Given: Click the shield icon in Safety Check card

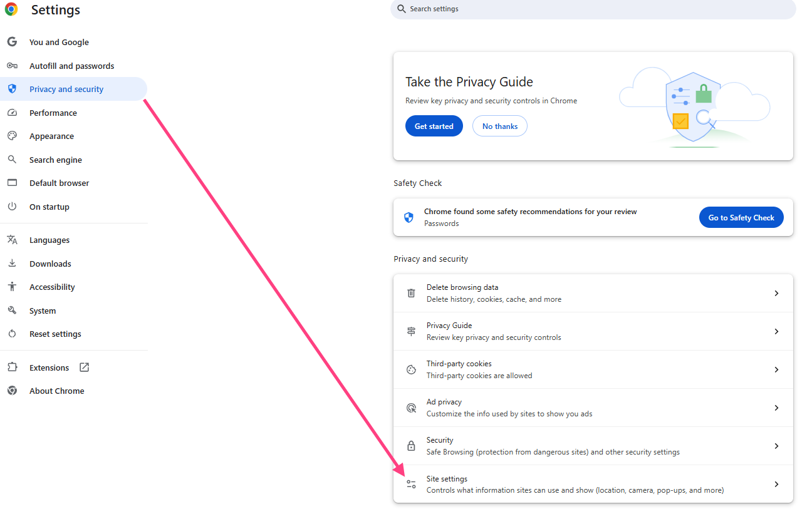Looking at the screenshot, I should (409, 217).
